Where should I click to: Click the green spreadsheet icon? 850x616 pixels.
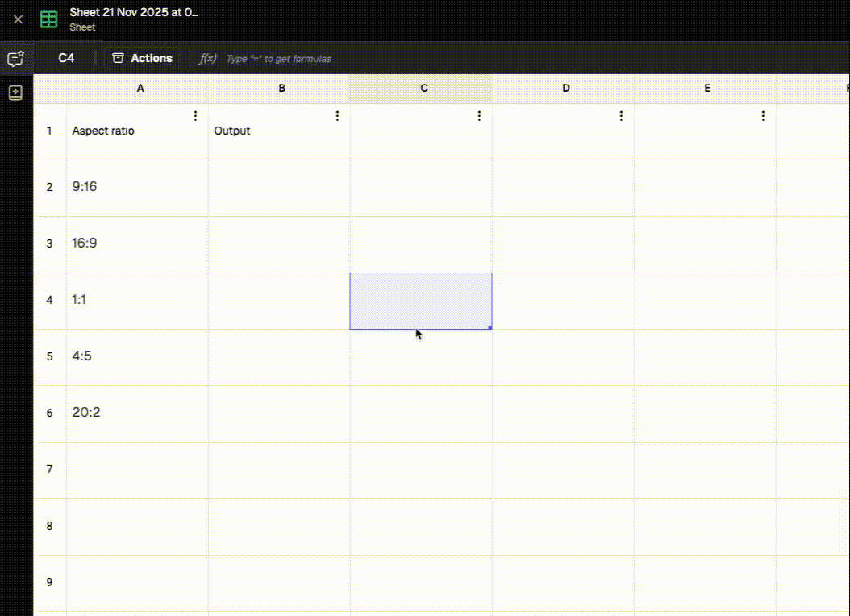[49, 19]
